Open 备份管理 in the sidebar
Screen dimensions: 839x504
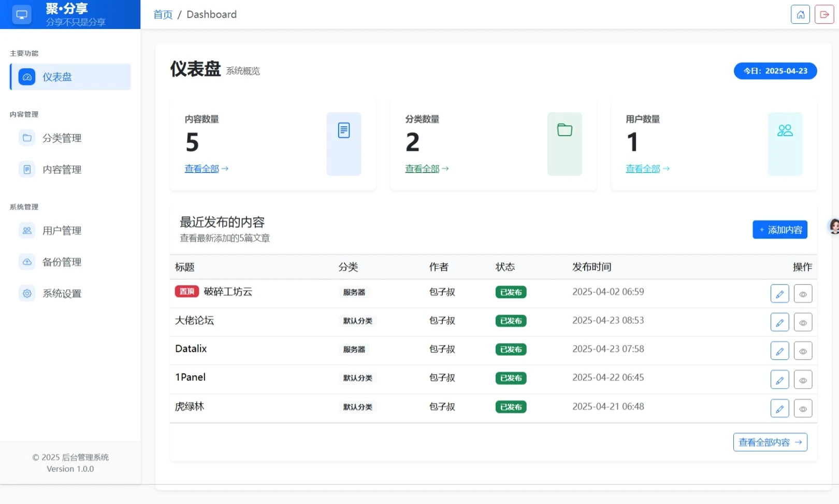(62, 262)
